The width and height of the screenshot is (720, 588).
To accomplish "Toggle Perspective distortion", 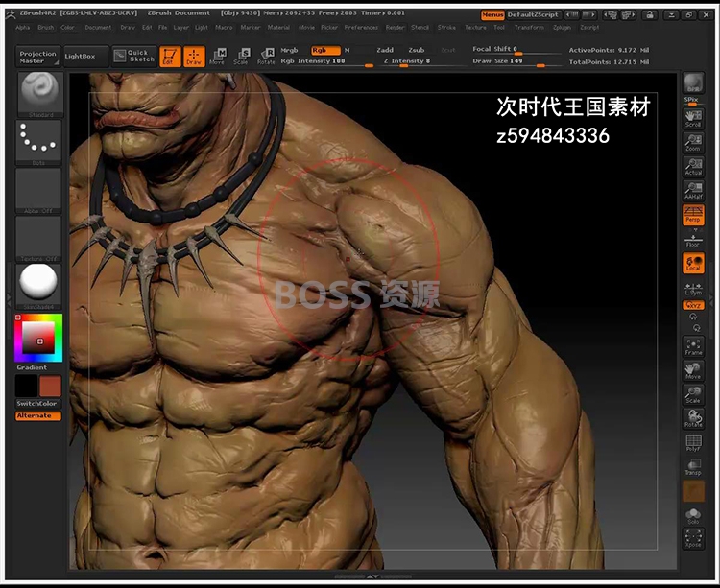I will pyautogui.click(x=693, y=214).
